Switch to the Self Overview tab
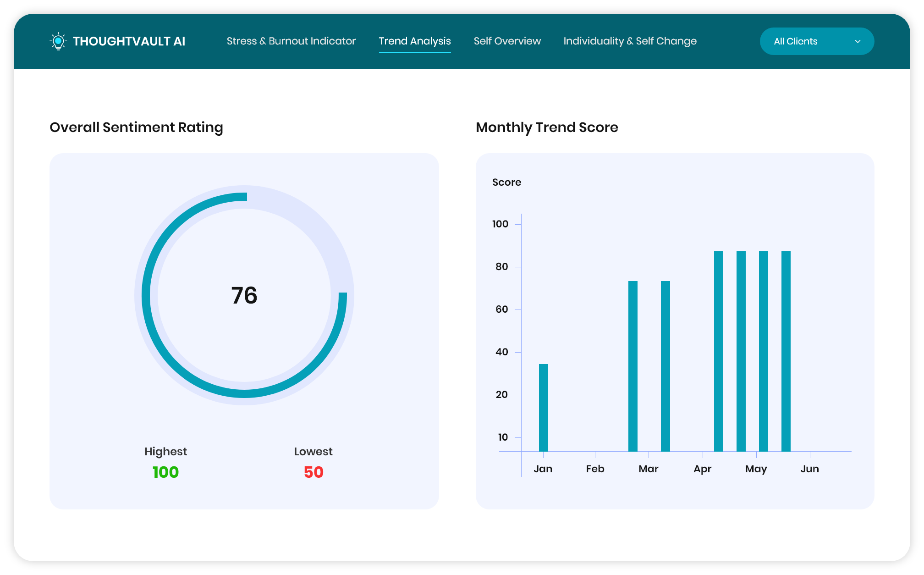Screen dimensions: 924x575 pyautogui.click(x=507, y=41)
